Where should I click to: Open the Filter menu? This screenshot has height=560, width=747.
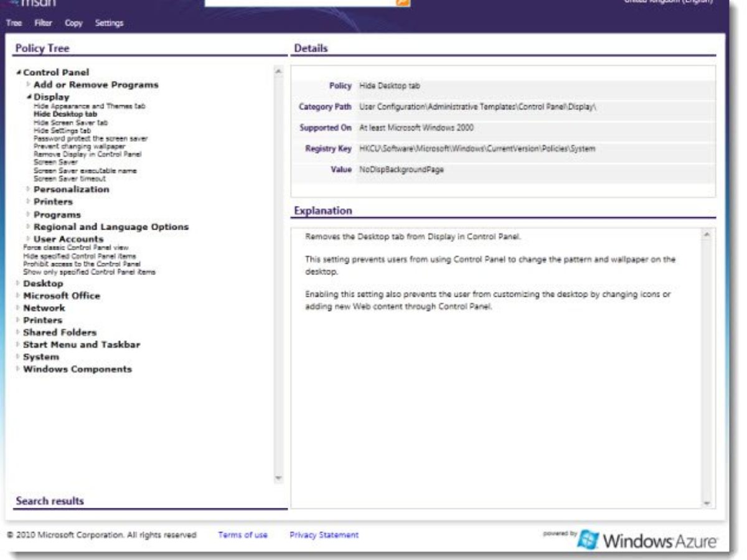click(x=43, y=23)
